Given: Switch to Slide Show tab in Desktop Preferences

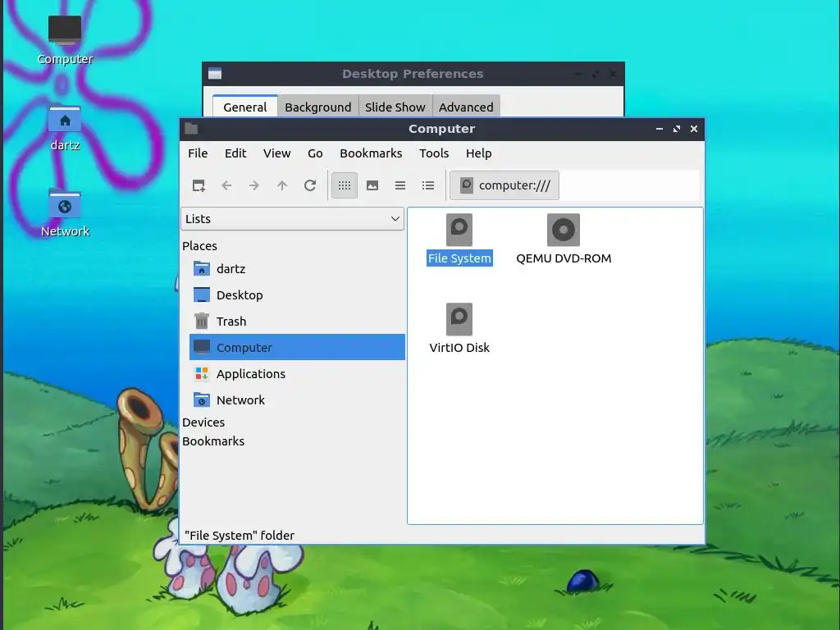Looking at the screenshot, I should [395, 107].
